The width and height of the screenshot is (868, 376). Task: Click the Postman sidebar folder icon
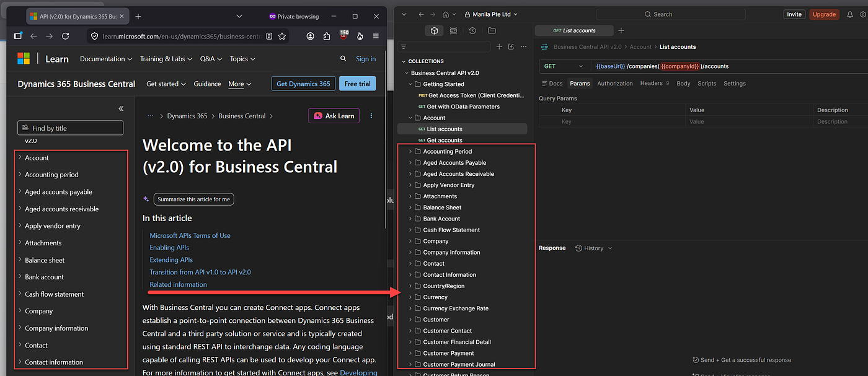click(492, 30)
